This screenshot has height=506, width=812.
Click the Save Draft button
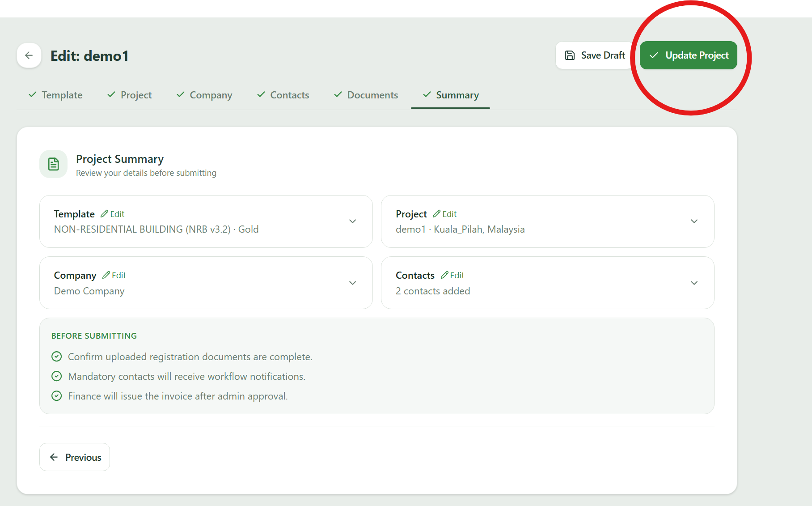pos(595,55)
